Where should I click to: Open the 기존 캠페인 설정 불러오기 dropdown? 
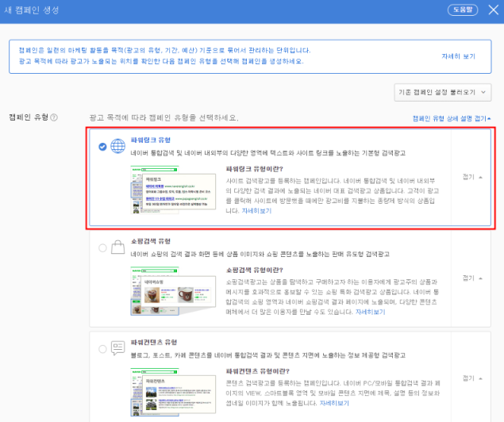[443, 93]
